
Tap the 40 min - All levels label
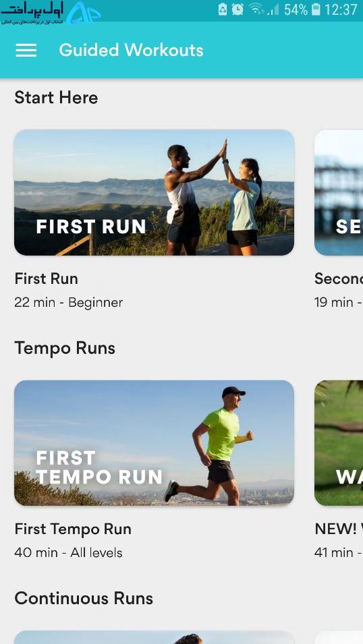pos(68,553)
